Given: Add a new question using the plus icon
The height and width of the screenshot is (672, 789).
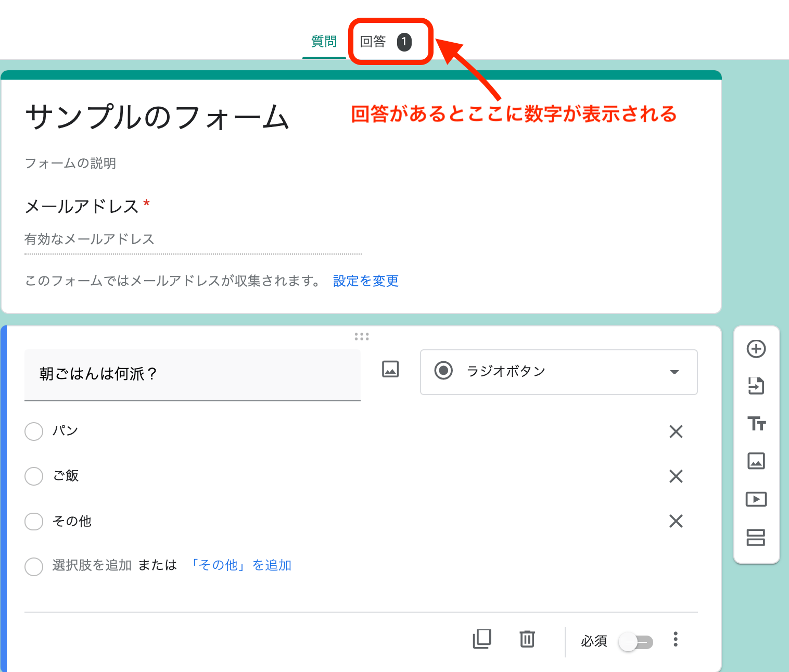Looking at the screenshot, I should pyautogui.click(x=756, y=349).
